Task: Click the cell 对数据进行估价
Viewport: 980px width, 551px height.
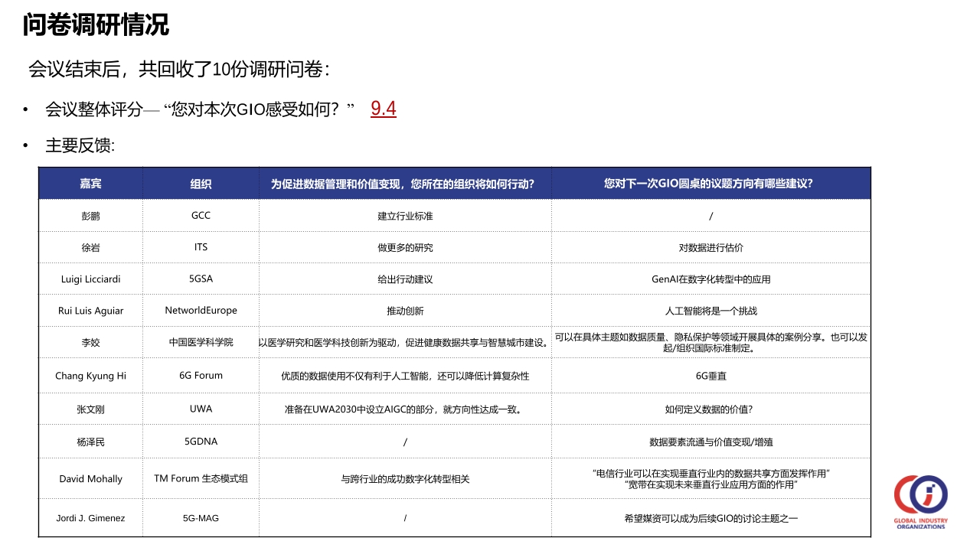Action: click(710, 247)
